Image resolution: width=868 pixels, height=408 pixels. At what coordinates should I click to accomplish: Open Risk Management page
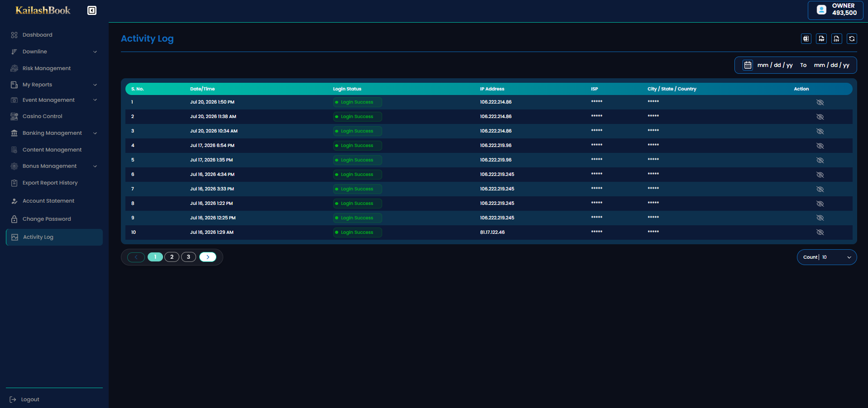tap(47, 68)
